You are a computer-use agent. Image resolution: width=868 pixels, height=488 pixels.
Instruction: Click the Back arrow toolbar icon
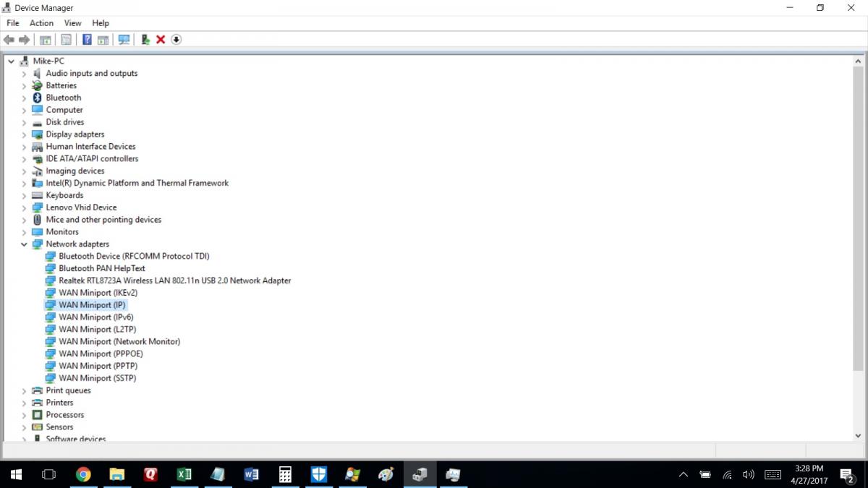pyautogui.click(x=9, y=40)
